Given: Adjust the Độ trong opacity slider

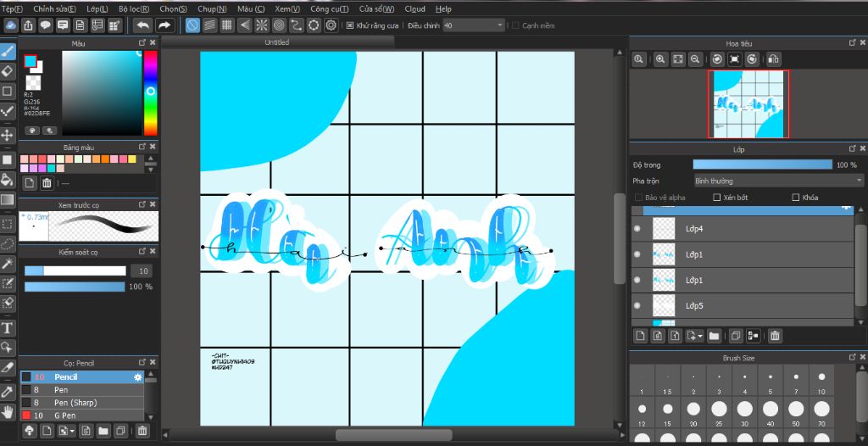Looking at the screenshot, I should pos(762,164).
